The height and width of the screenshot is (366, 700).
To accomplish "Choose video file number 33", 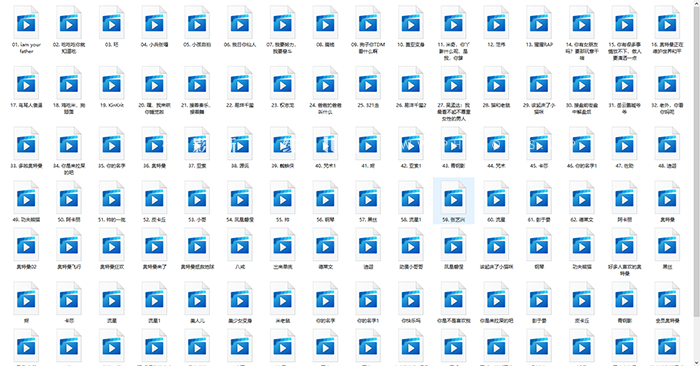I will [x=26, y=147].
